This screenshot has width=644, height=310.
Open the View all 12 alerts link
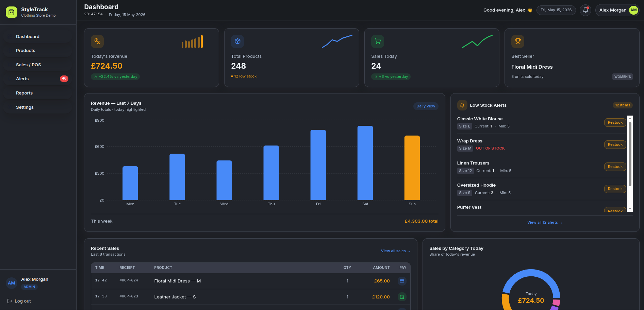545,223
